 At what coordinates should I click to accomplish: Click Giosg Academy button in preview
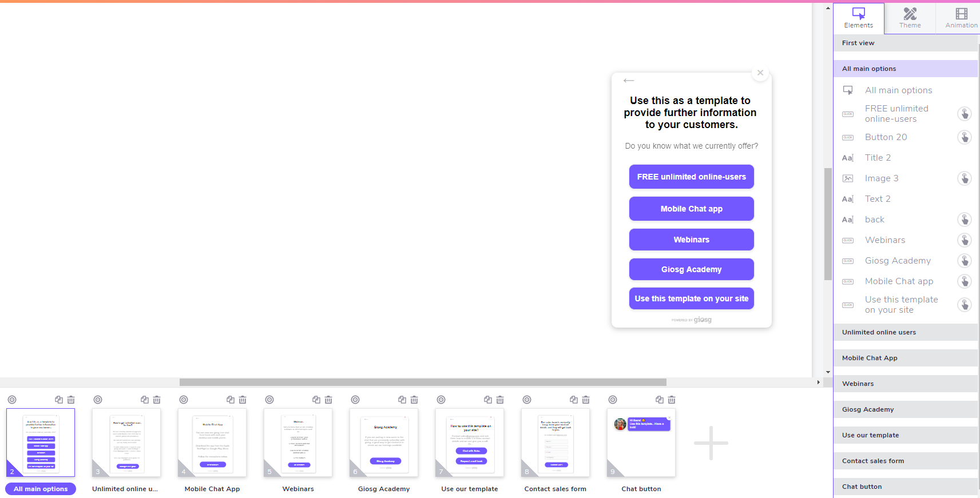point(691,269)
